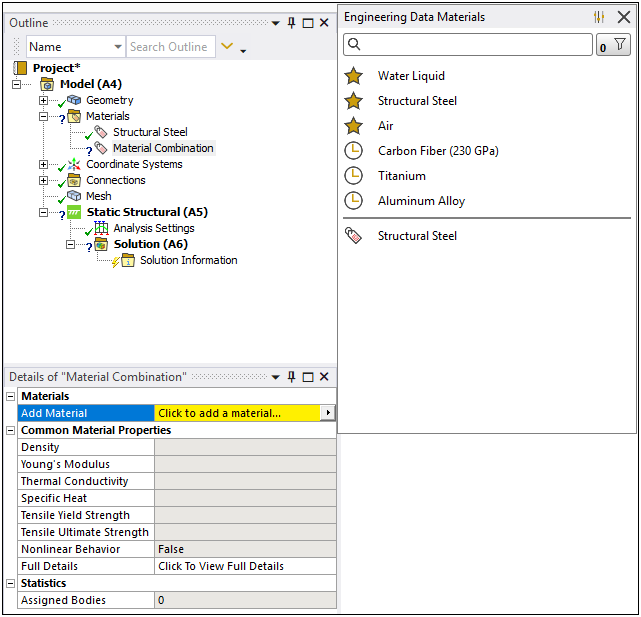Screen dimensions: 641x617
Task: Collapse the Statistics section in Details
Action: click(12, 584)
